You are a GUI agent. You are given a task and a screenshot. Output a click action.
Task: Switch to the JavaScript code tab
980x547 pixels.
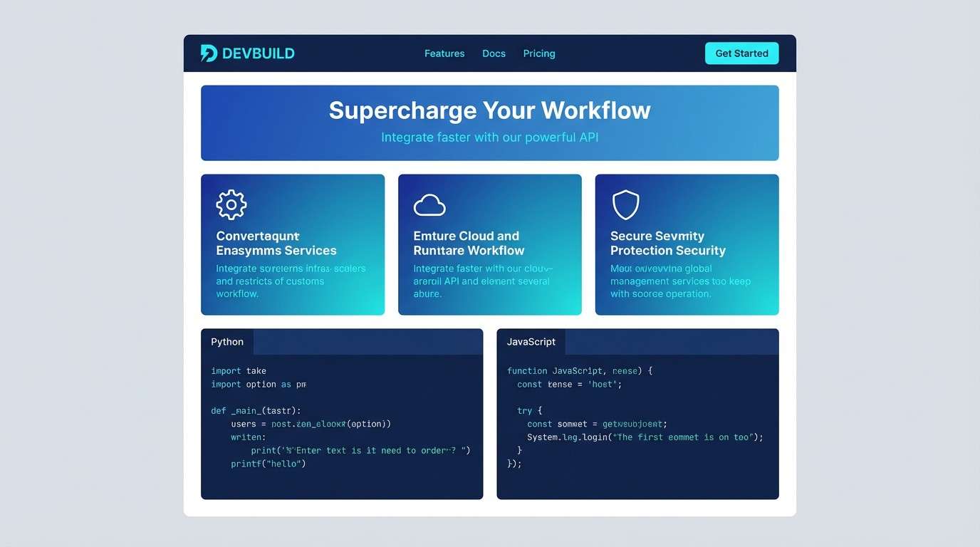tap(531, 342)
